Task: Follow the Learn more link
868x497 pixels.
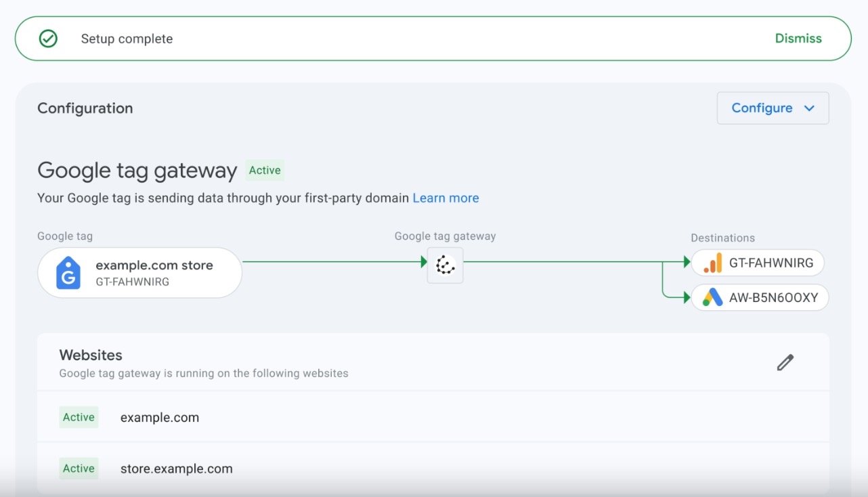Action: (x=446, y=198)
